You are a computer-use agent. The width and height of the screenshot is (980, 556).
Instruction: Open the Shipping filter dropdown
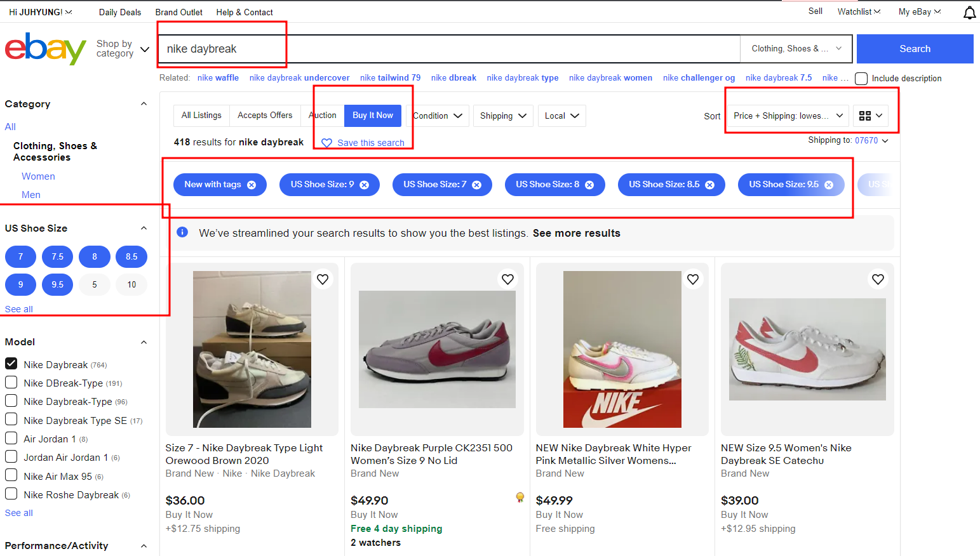[503, 116]
